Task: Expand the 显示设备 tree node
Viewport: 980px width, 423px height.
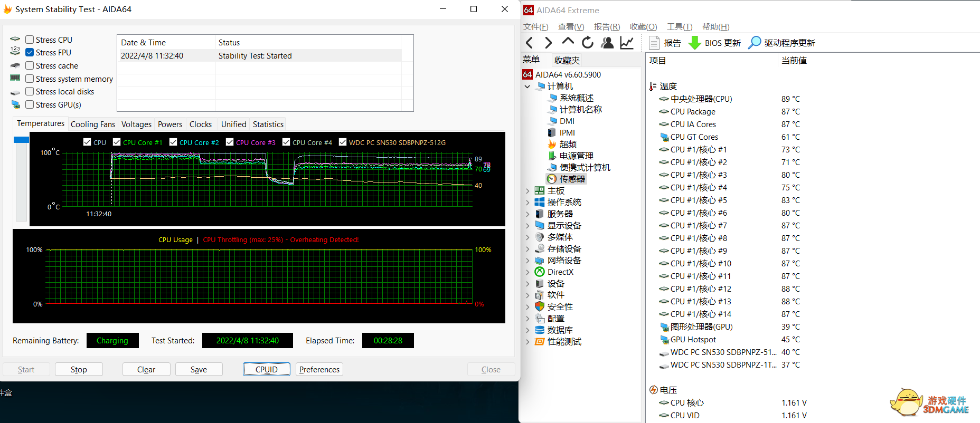Action: point(527,226)
